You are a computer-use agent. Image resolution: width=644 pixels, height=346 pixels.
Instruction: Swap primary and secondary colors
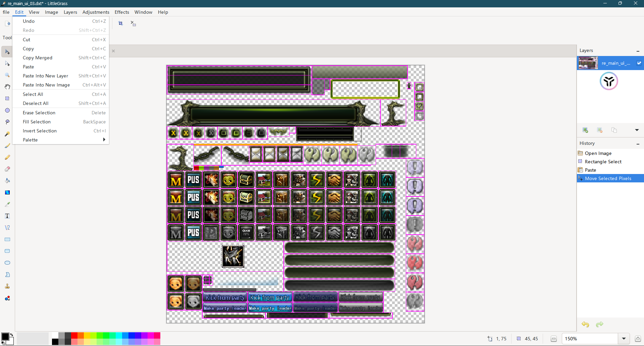(x=12, y=335)
